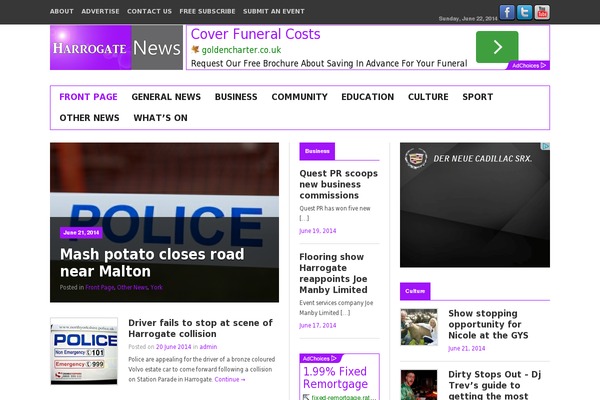600x400 pixels.
Task: Go to Contact Us
Action: point(149,11)
